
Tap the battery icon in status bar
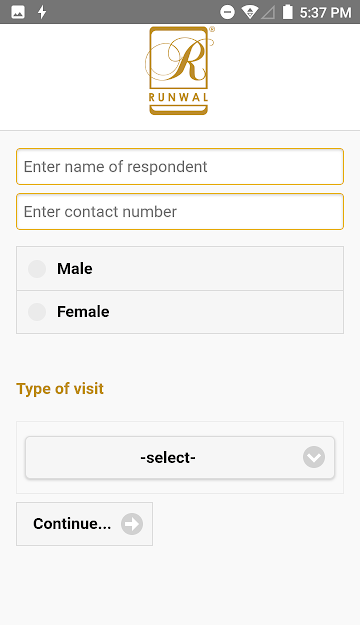click(288, 12)
